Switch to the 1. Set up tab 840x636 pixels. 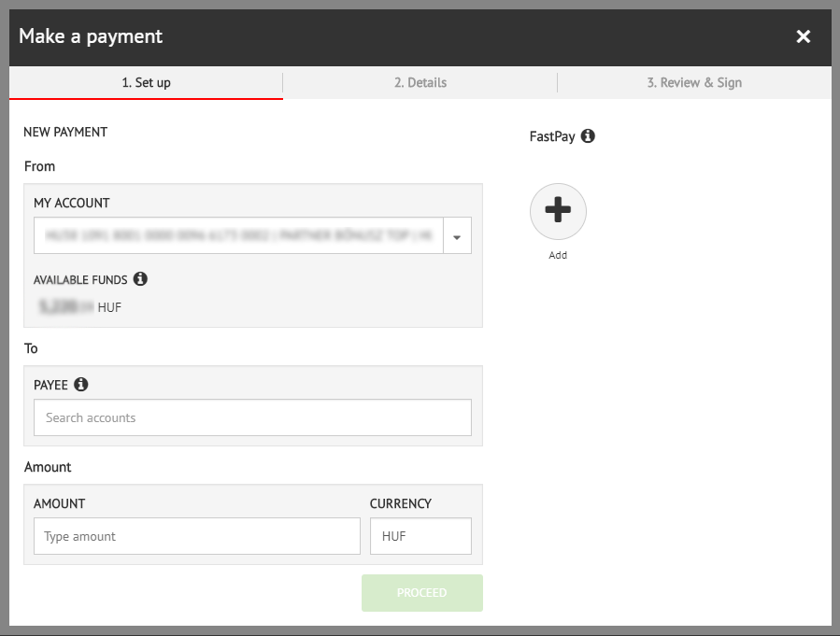pyautogui.click(x=146, y=82)
